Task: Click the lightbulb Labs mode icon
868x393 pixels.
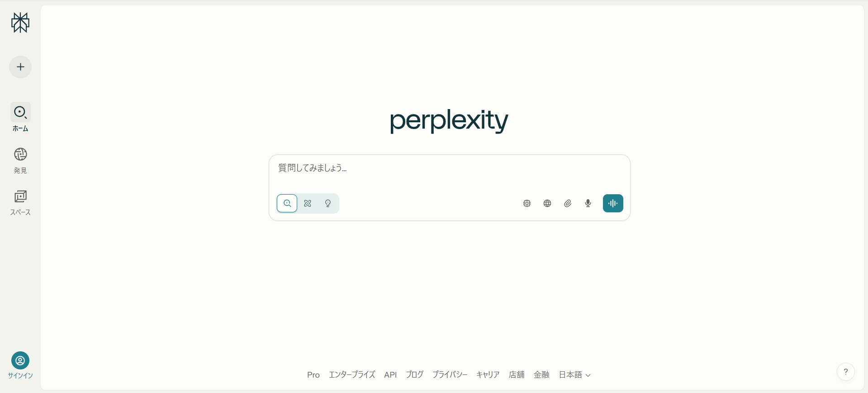Action: click(x=327, y=203)
